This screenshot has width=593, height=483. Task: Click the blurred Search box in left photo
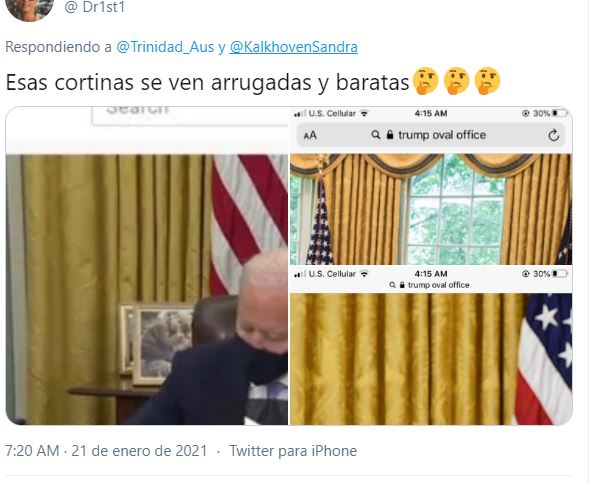[x=190, y=115]
